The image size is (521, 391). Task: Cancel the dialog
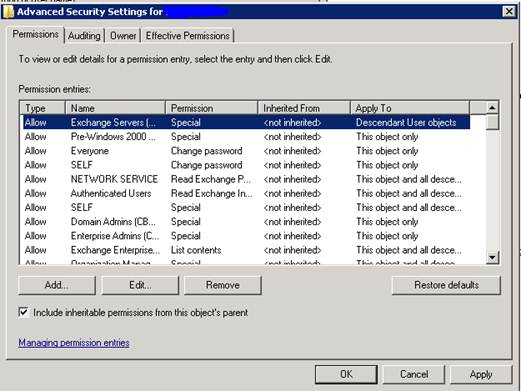point(414,374)
